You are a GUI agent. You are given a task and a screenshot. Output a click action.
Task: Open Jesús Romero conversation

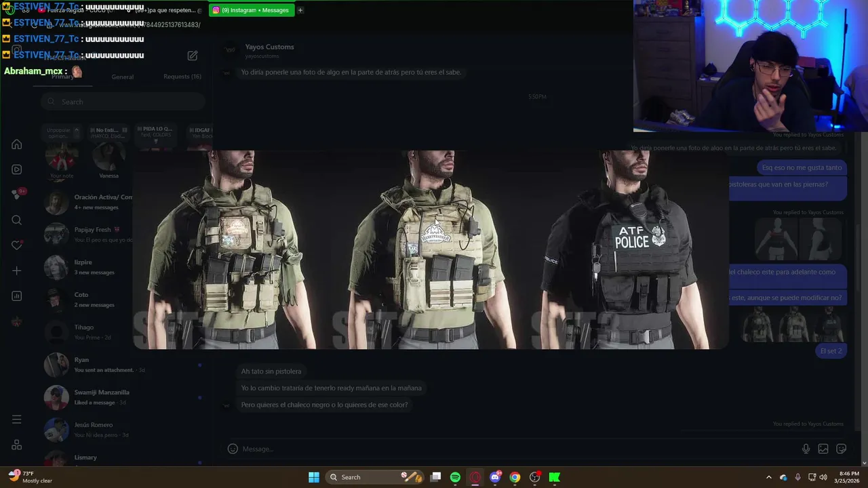[122, 430]
